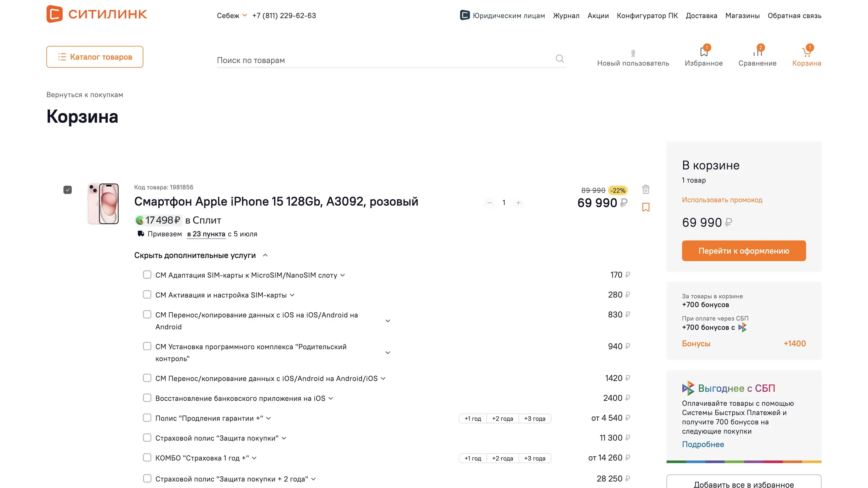The height and width of the screenshot is (488, 868).
Task: Enable Страховой полис "Защита покупки" checkbox
Action: pos(147,437)
